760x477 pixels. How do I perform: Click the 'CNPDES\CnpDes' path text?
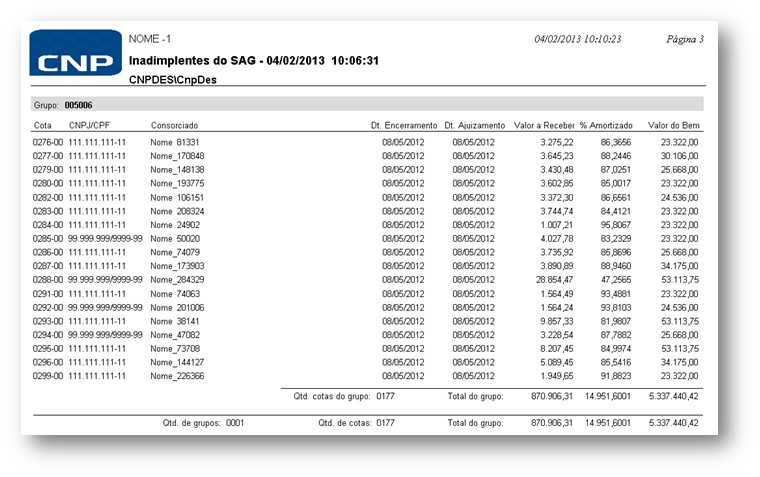pos(173,80)
